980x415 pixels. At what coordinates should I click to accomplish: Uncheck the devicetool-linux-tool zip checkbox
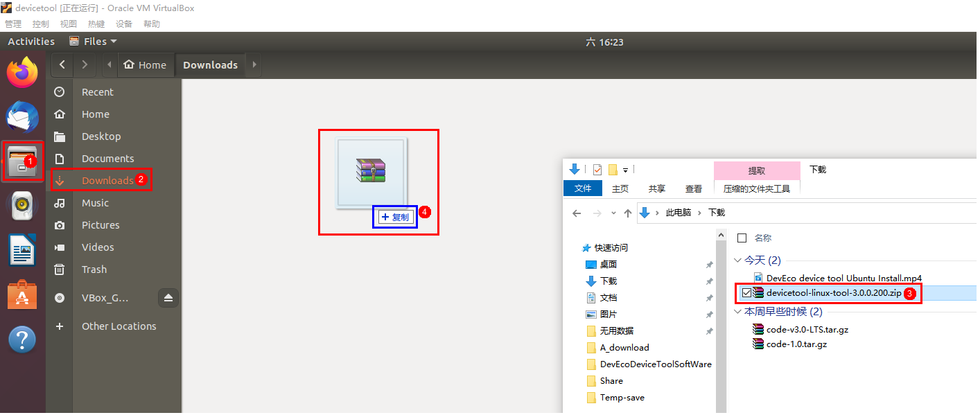coord(746,292)
